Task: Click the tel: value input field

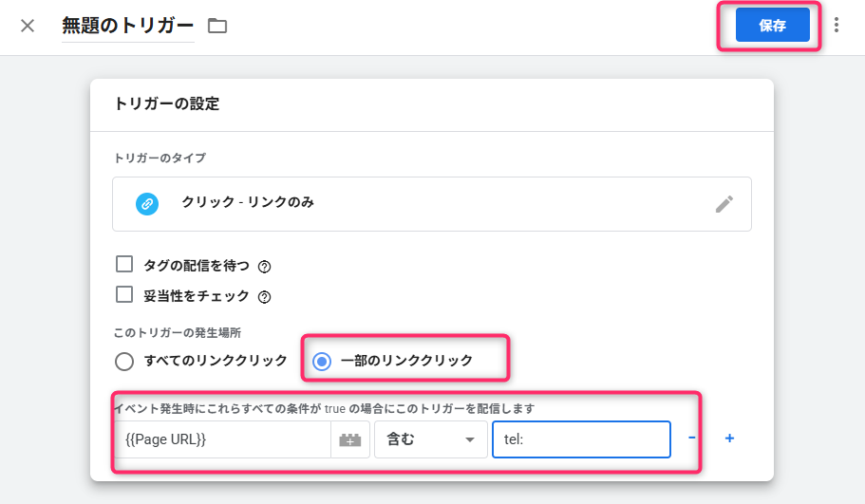Action: pyautogui.click(x=580, y=439)
